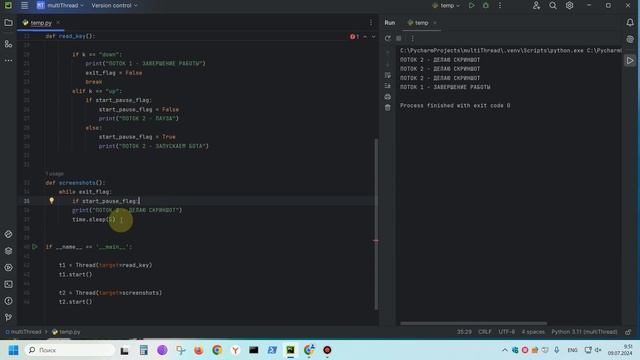This screenshot has width=640, height=360.
Task: Open the Problems tool window
Action: (8, 301)
